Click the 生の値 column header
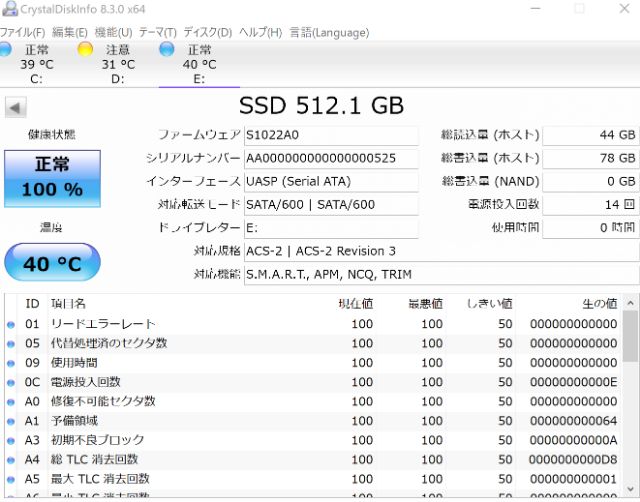Image resolution: width=640 pixels, height=502 pixels. 600,304
